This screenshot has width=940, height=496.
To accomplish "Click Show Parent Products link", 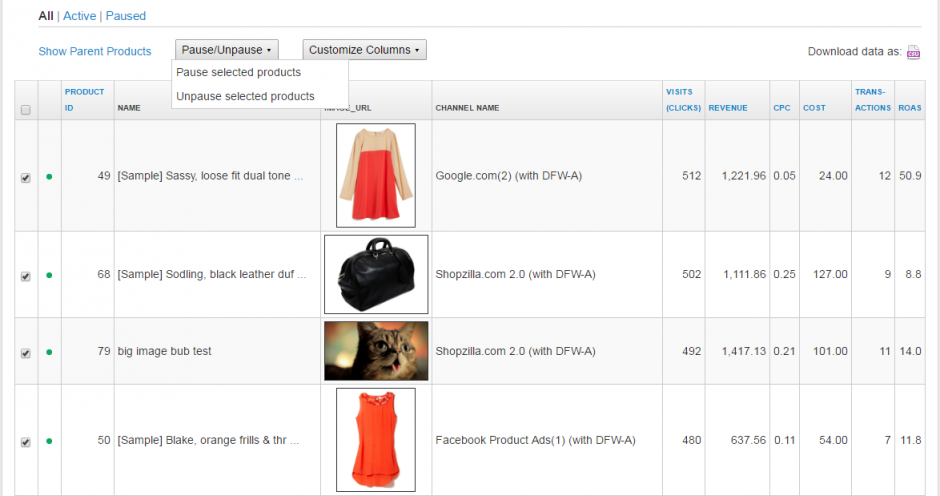I will coord(95,51).
